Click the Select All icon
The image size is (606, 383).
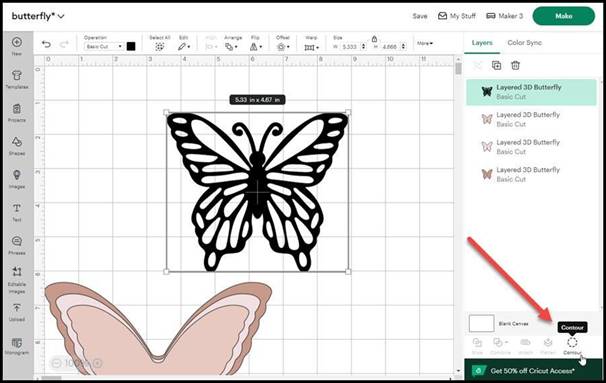click(x=159, y=47)
